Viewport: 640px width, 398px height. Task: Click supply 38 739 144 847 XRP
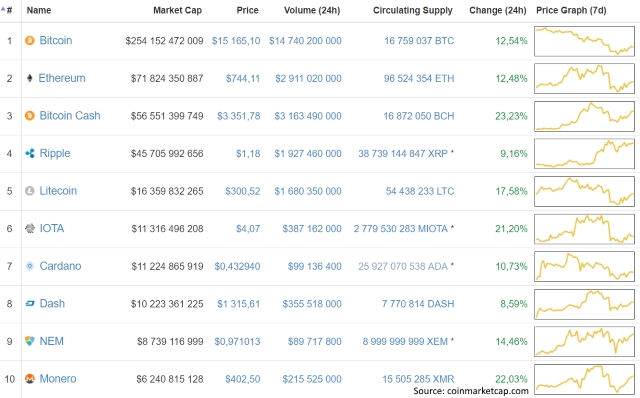coord(403,153)
